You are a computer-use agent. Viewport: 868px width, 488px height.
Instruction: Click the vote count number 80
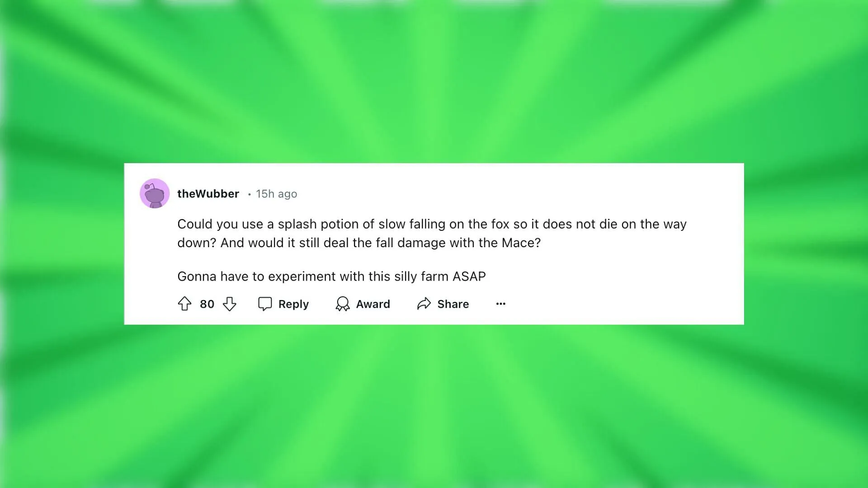[x=207, y=304]
